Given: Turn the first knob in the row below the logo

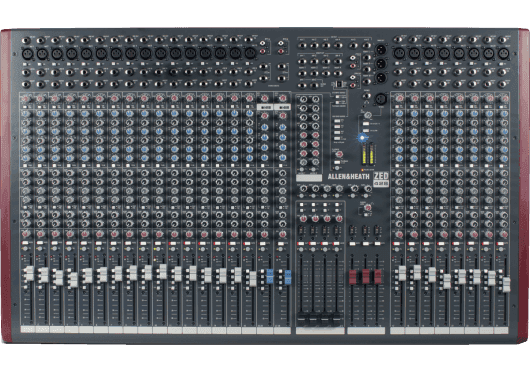Looking at the screenshot, I should click(x=303, y=189).
